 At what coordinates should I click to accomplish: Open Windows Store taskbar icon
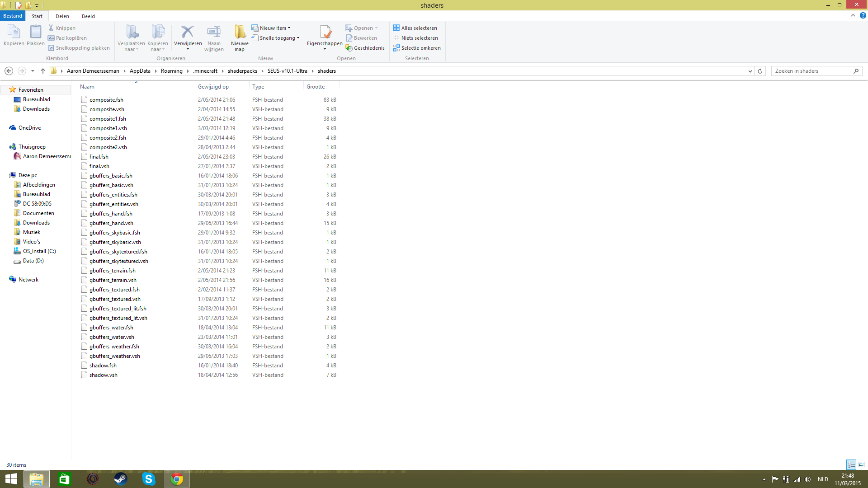point(65,479)
